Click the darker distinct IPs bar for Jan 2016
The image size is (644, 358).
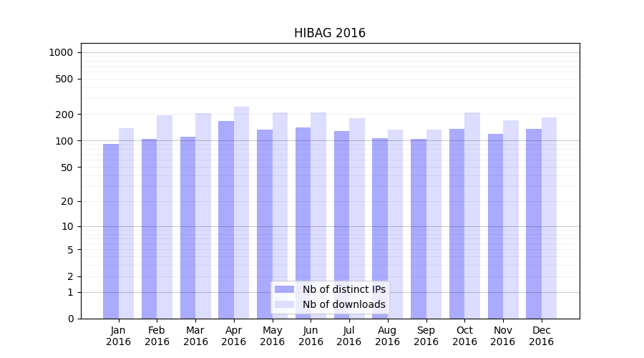tap(111, 231)
